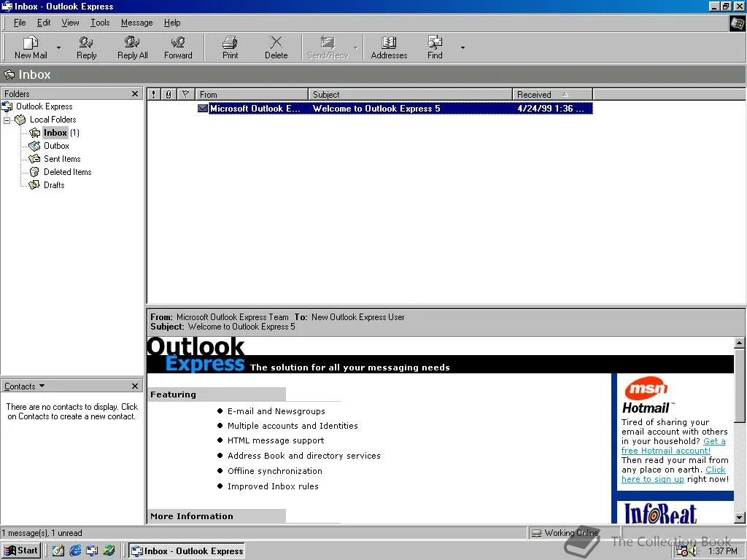Click the Windows Start button
747x560 pixels.
point(21,551)
